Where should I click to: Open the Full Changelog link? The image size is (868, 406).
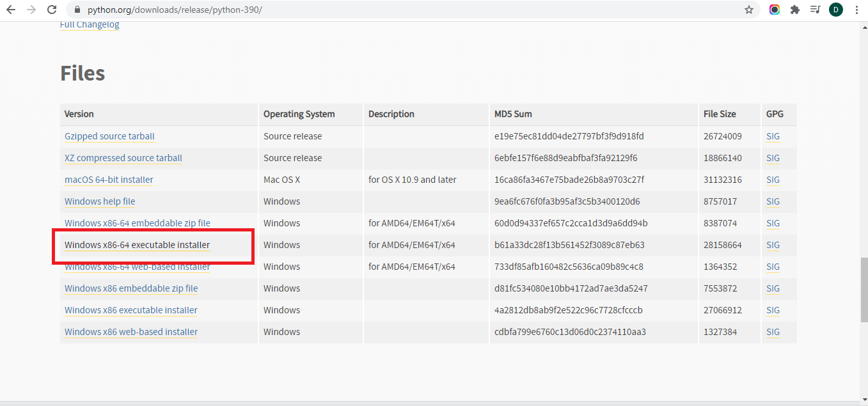[x=90, y=24]
